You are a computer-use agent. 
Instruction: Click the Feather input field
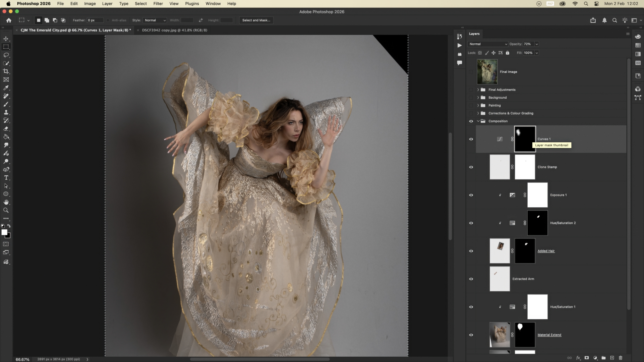tap(95, 20)
